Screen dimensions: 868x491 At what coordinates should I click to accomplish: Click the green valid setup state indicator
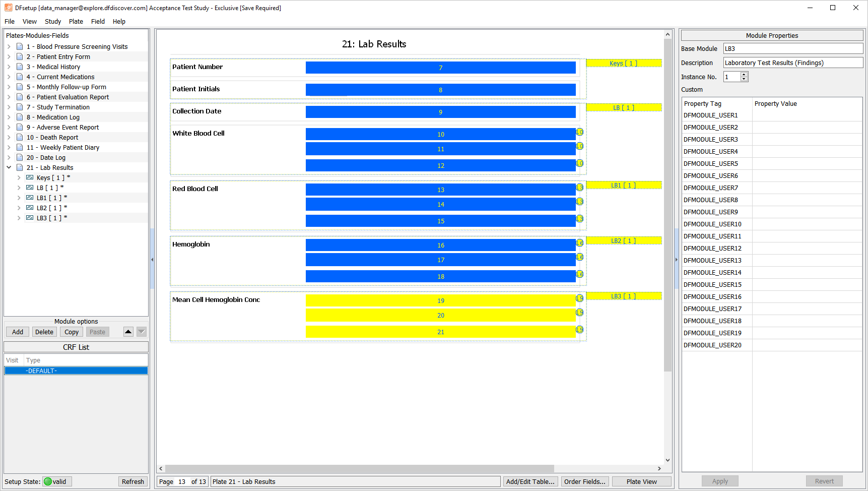pyautogui.click(x=48, y=481)
